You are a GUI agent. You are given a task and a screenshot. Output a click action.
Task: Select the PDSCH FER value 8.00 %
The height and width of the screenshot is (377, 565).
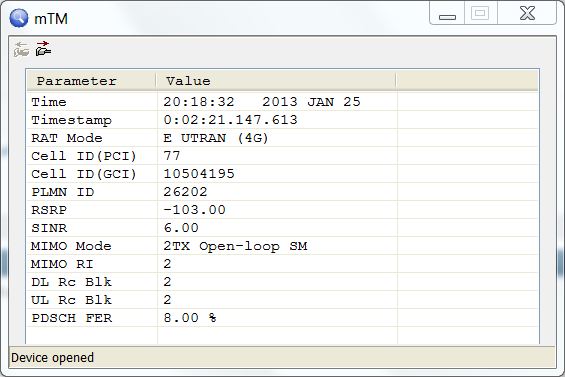[x=190, y=318]
